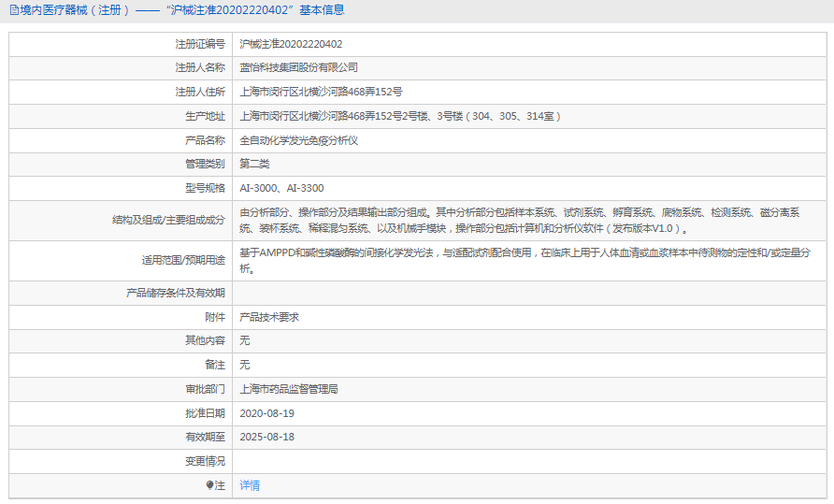Select attachment value 产品技术要求

[269, 317]
